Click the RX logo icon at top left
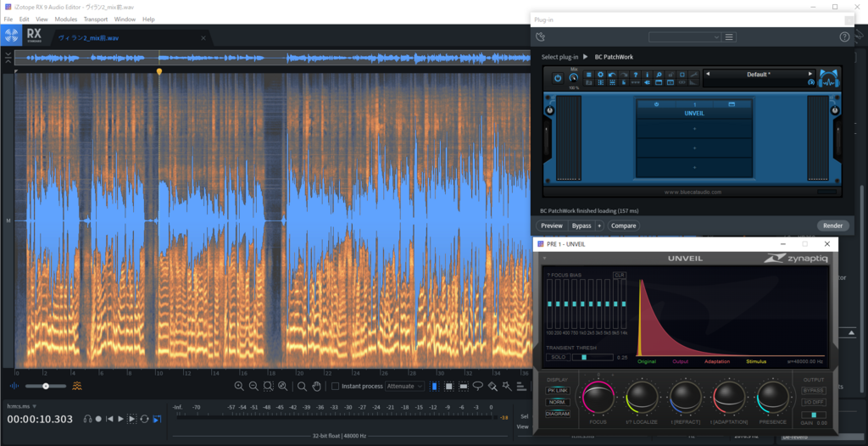 click(x=11, y=36)
